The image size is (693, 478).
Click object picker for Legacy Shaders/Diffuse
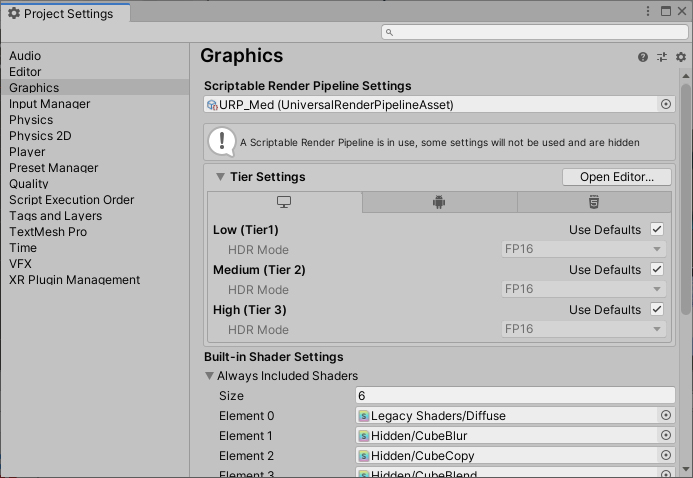[666, 416]
